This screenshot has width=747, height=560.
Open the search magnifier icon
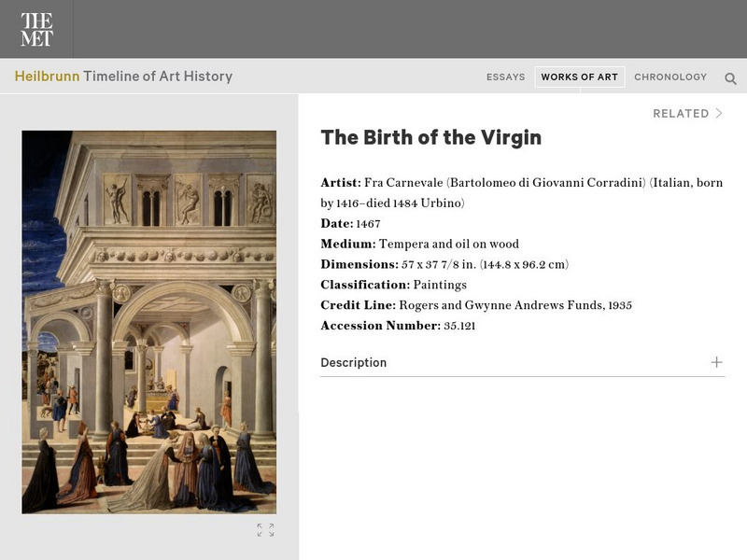pos(731,78)
